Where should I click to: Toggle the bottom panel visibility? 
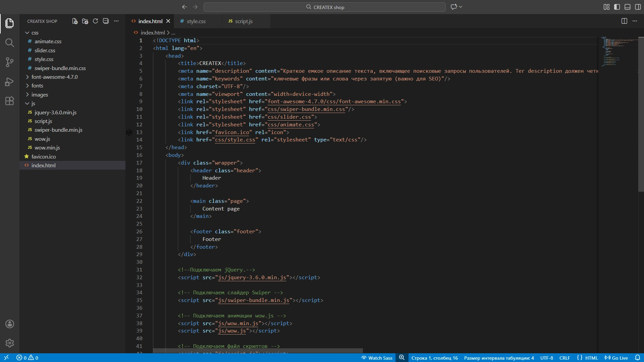point(627,7)
